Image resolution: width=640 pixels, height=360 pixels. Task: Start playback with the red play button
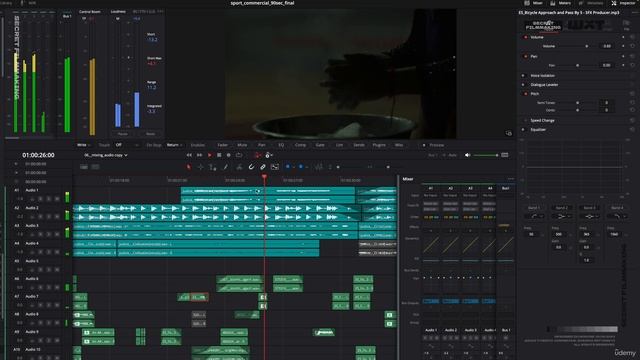point(209,155)
